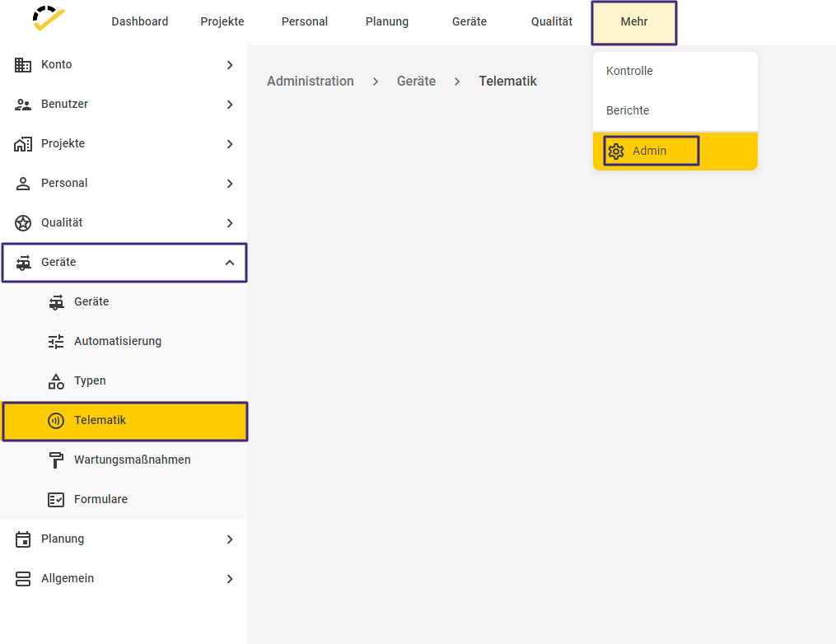Click the Konto building icon in sidebar

click(23, 64)
